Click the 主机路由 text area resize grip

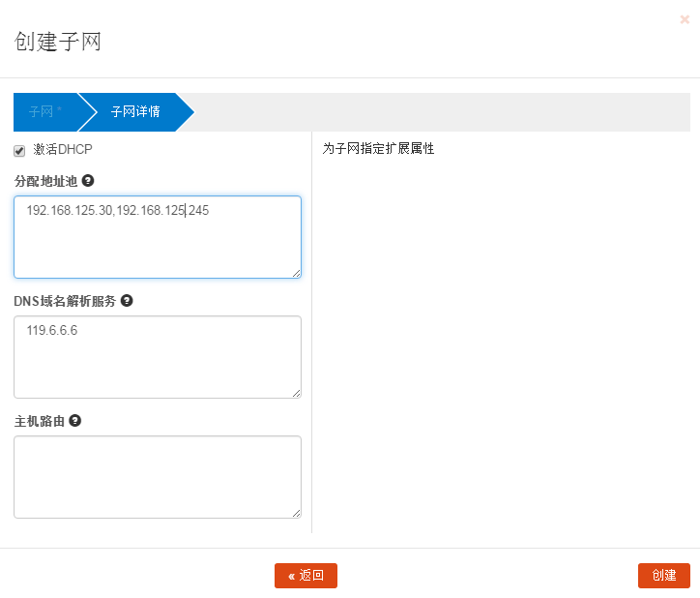point(296,513)
